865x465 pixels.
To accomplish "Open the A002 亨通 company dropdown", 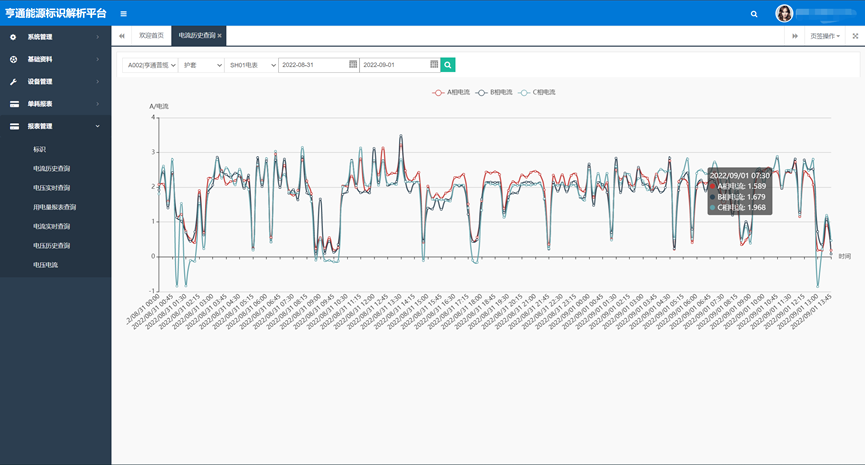I will [x=150, y=64].
